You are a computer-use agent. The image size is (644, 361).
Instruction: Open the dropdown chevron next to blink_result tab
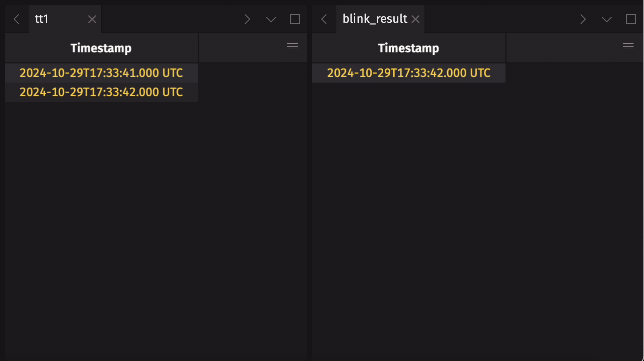pos(606,19)
